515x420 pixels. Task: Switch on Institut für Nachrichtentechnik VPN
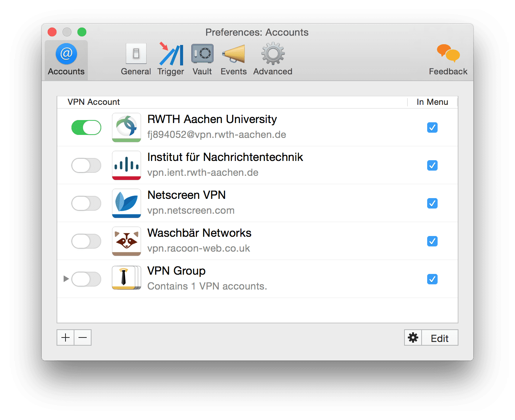[x=86, y=165]
